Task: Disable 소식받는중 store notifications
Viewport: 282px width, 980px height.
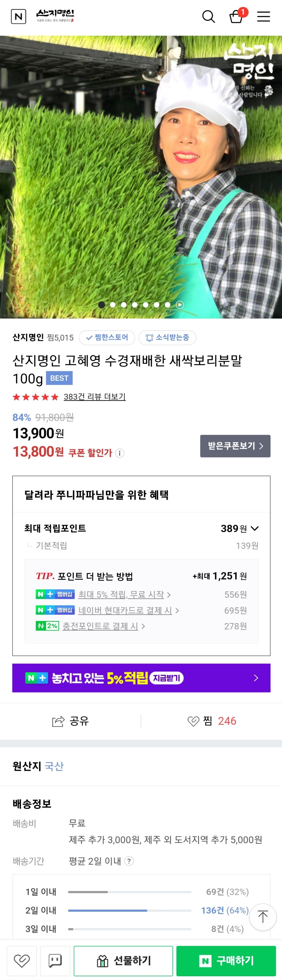Action: [x=168, y=338]
